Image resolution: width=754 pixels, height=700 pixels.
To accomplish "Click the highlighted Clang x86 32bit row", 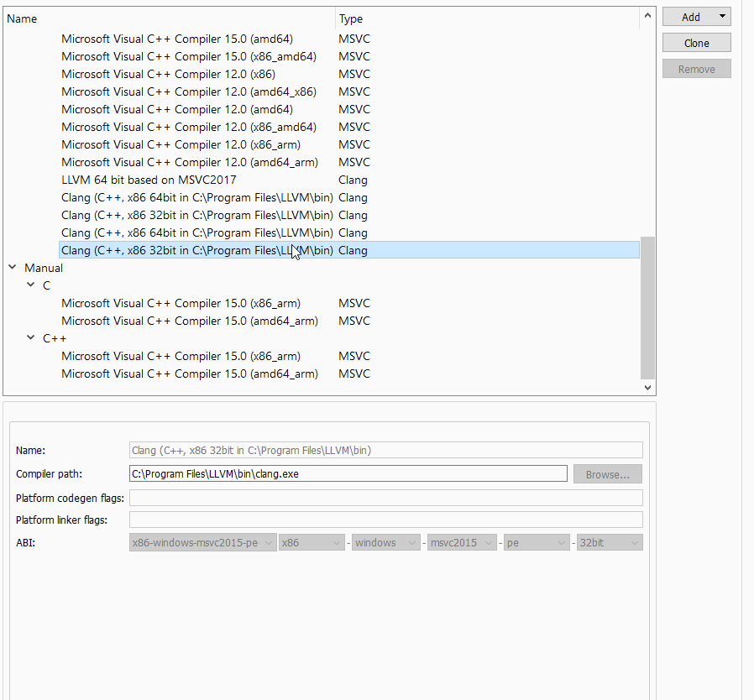I will pyautogui.click(x=349, y=250).
